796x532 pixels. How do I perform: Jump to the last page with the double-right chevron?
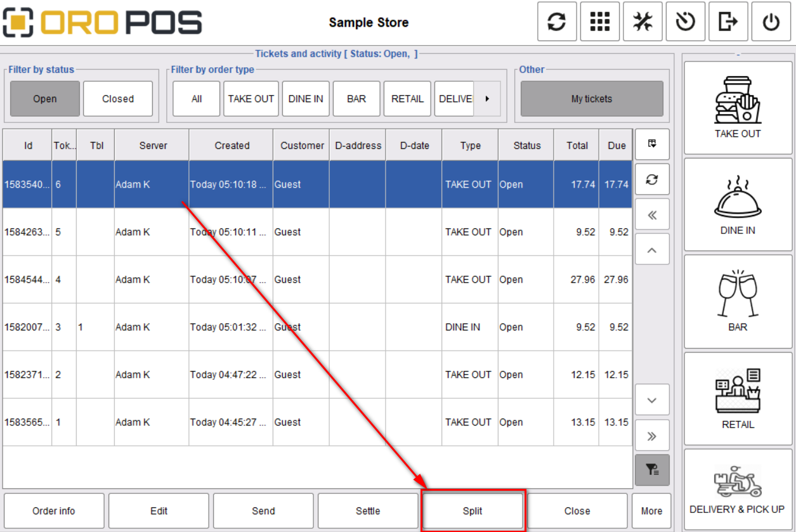[x=652, y=436]
